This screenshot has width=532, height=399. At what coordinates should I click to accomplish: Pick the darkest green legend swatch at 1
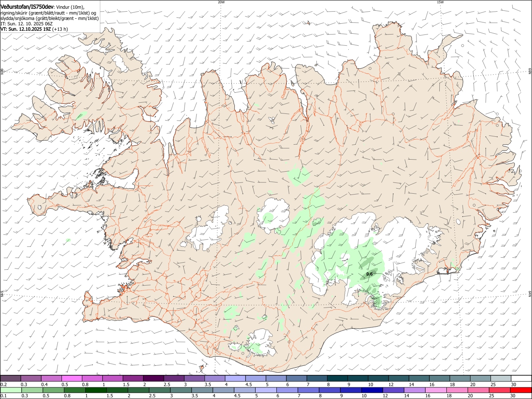96,390
